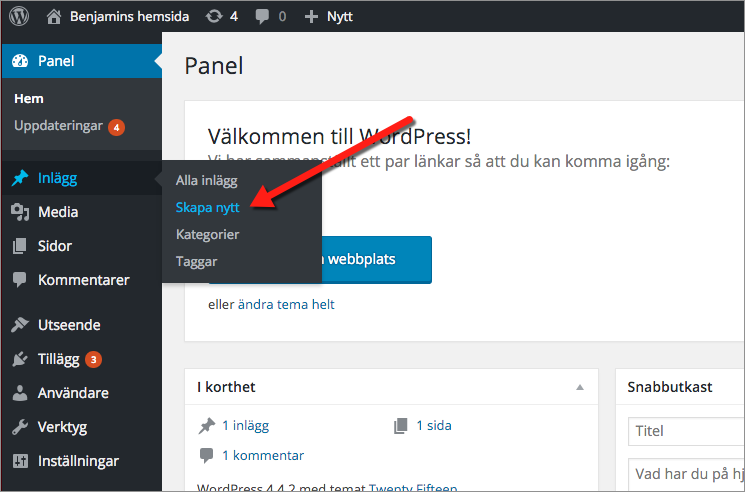Open the Tillägg sidebar menu

[82, 359]
